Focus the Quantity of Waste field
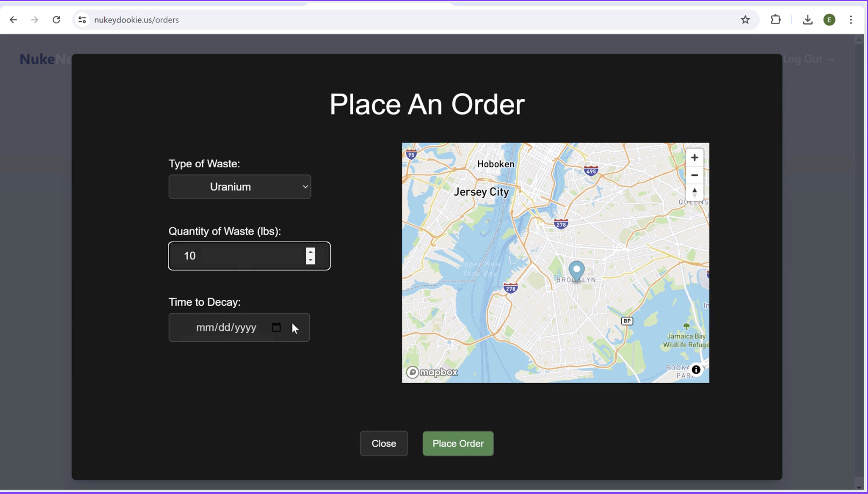Image resolution: width=868 pixels, height=494 pixels. pos(250,256)
